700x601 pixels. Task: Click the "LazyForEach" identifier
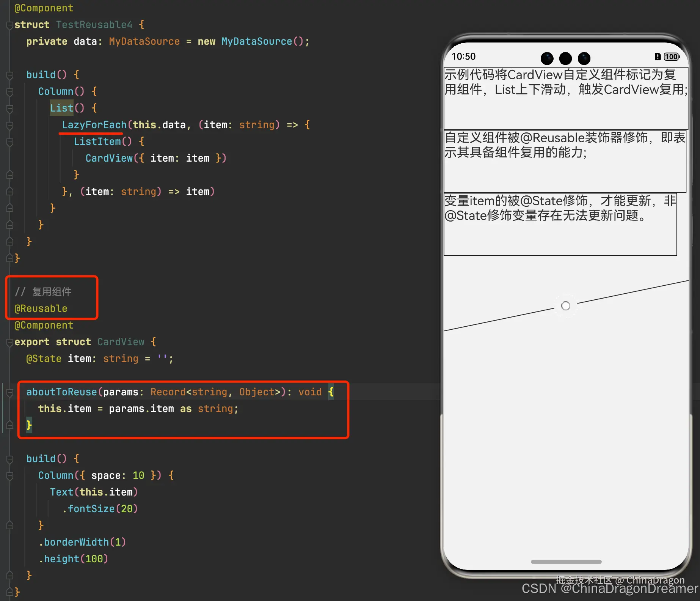94,125
